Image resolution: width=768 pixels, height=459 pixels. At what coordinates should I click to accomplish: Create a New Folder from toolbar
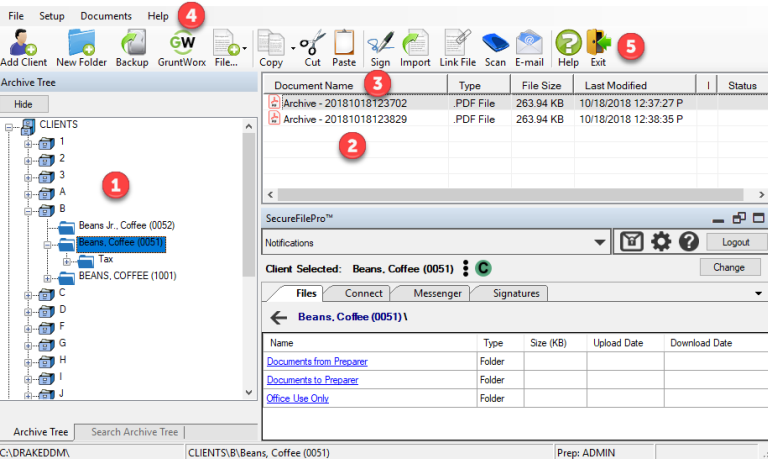coord(81,46)
